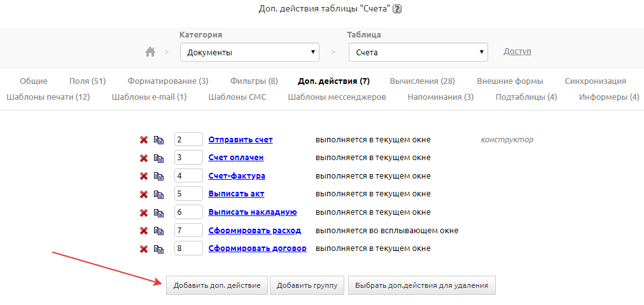Delete the 'Отправить счет' action with red X
The image size is (644, 305).
[144, 140]
